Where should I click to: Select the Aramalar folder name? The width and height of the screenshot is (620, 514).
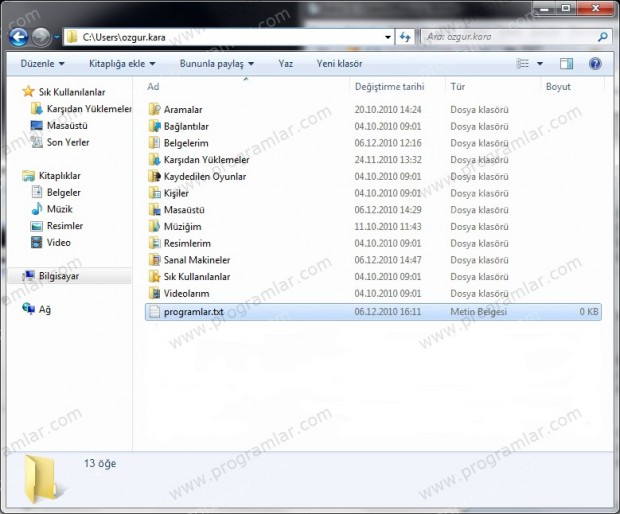click(x=183, y=110)
